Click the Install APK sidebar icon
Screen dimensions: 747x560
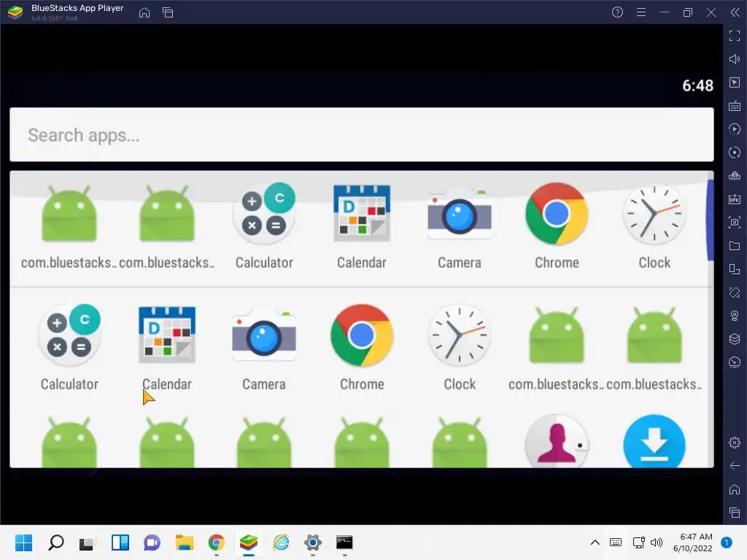(735, 199)
